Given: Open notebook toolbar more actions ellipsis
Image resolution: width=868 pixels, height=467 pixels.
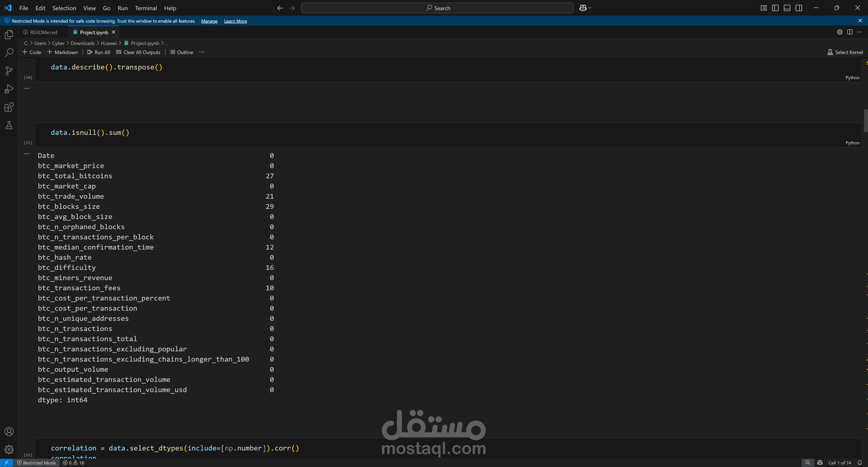Looking at the screenshot, I should [x=201, y=52].
